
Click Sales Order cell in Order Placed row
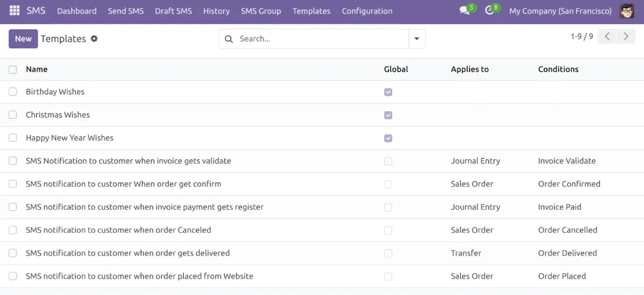tap(472, 276)
